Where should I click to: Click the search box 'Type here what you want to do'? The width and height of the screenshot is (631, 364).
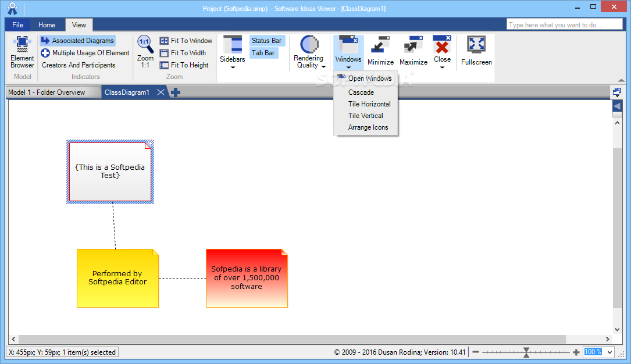[x=564, y=25]
